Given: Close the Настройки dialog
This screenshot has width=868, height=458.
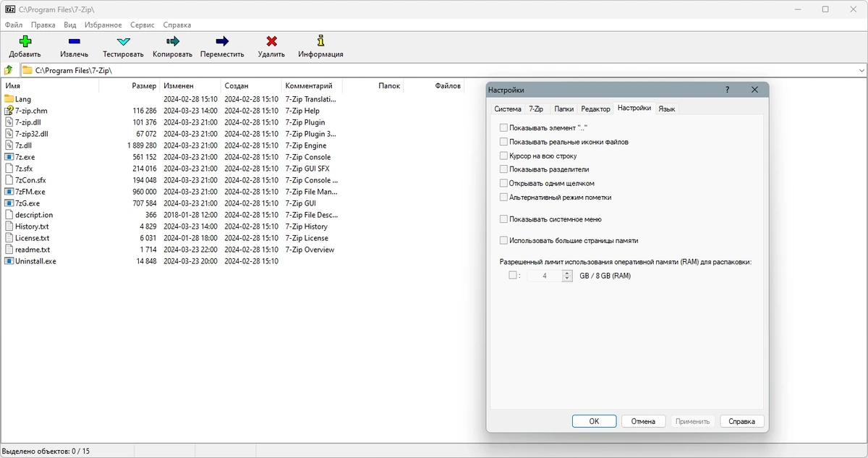Looking at the screenshot, I should 754,90.
